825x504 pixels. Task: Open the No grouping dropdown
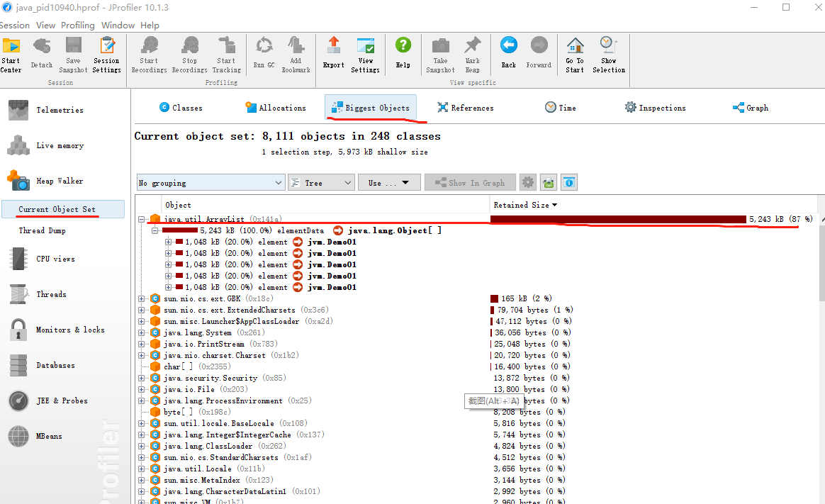coord(211,183)
